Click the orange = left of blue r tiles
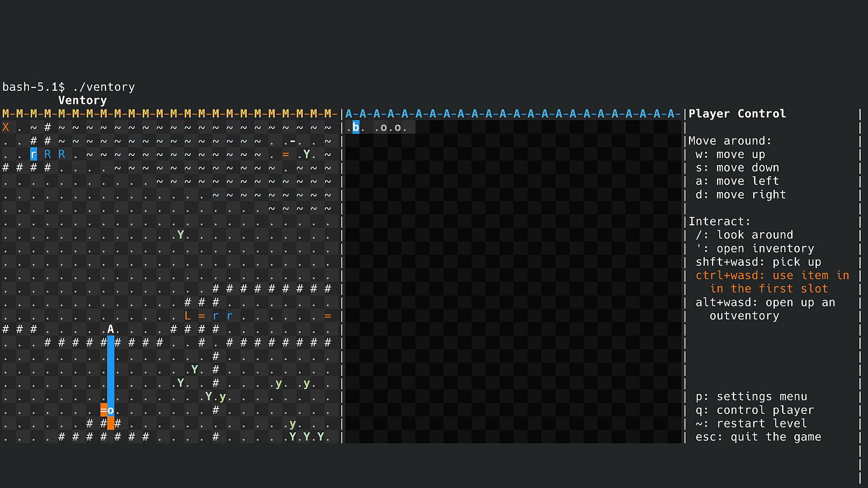 [201, 316]
